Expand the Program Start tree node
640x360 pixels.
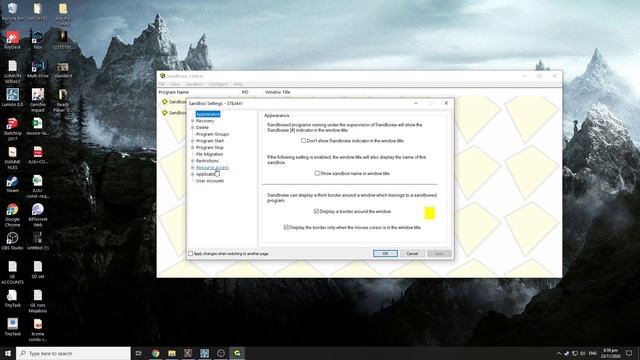pyautogui.click(x=193, y=141)
